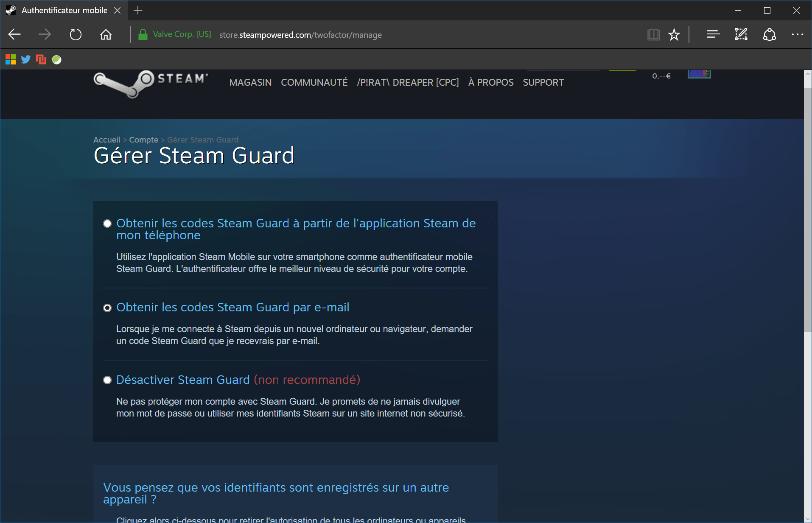
Task: Click the Microsoft bookmark in favorites bar
Action: click(11, 60)
